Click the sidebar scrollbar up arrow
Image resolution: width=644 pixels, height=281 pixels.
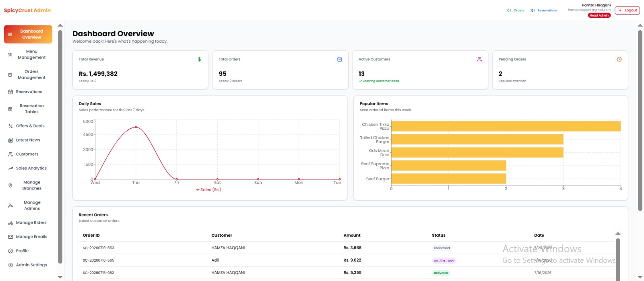[x=60, y=25]
